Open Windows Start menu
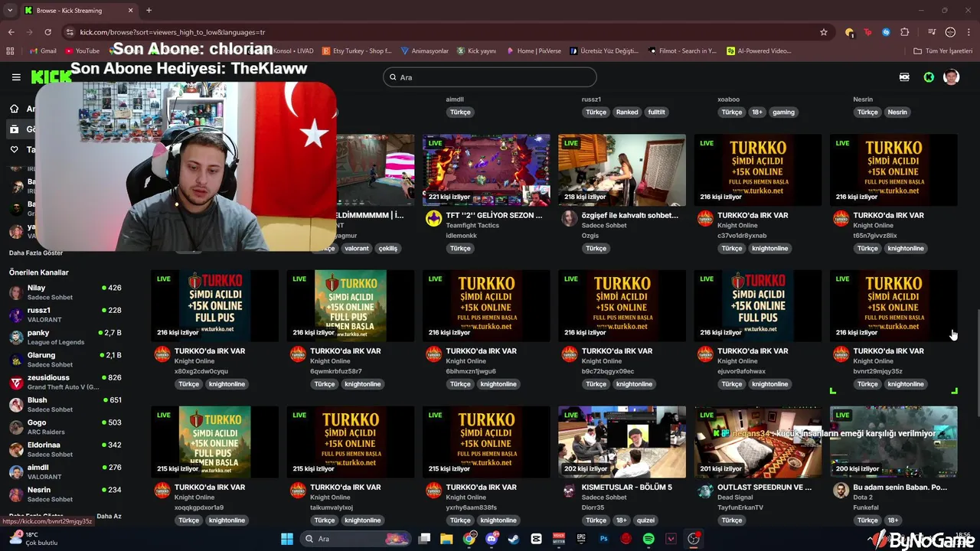Viewport: 980px width, 551px height. 287,539
